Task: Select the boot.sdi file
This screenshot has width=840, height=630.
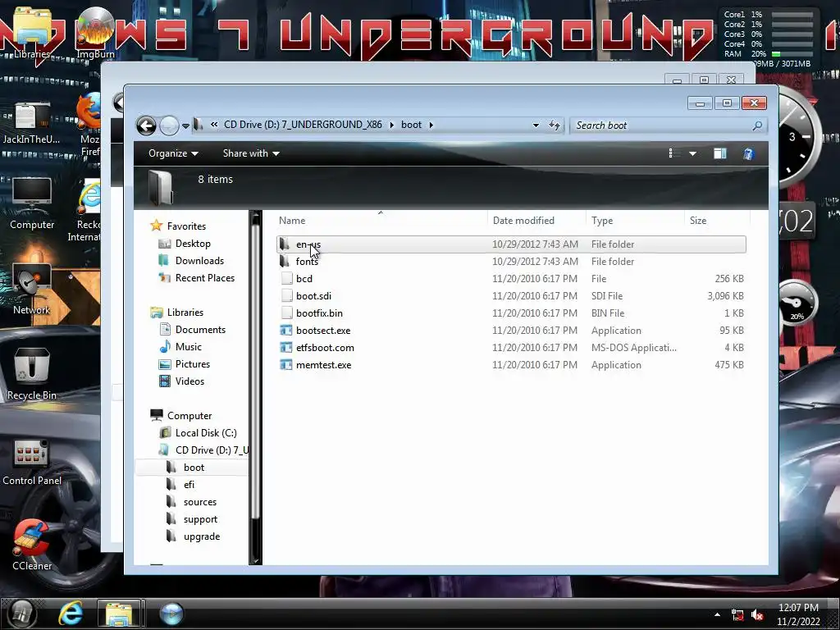Action: [313, 295]
